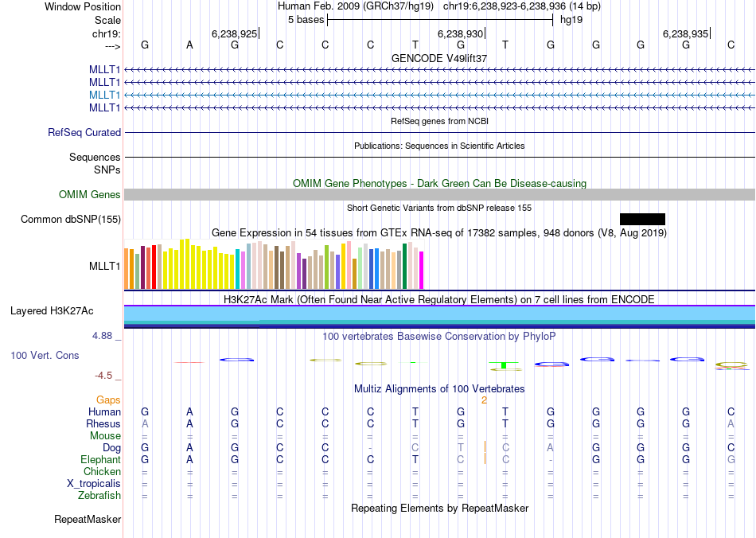This screenshot has height=538, width=756.
Task: Click the light-blue highlighted MLLT1 transcript label
Action: 105,95
